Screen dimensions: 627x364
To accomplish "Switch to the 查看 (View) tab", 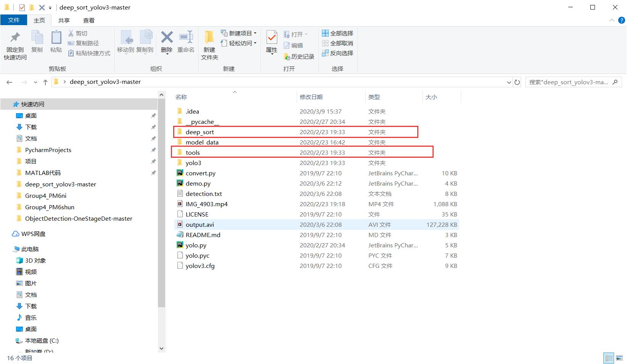I will (x=88, y=20).
